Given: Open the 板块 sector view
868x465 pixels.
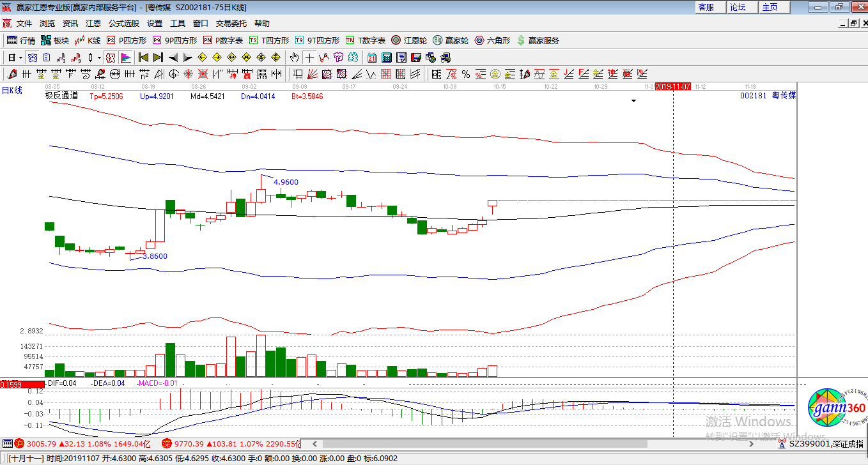Looking at the screenshot, I should point(55,40).
